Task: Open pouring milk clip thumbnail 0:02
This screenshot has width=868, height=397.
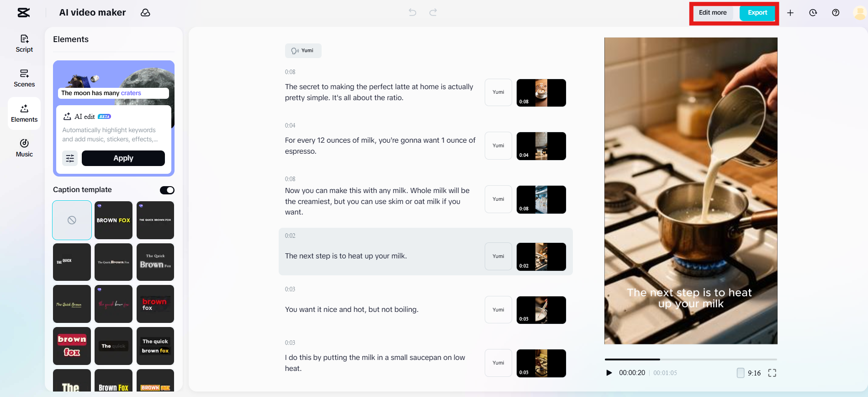Action: point(541,257)
